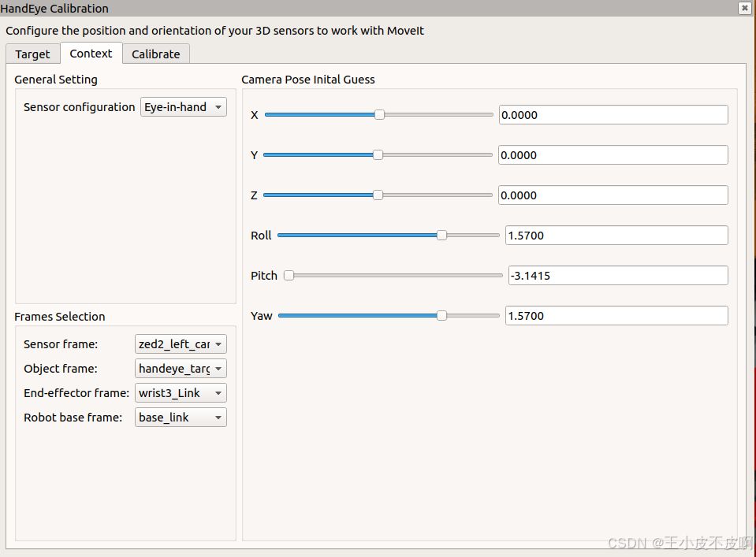Click the Roll value field showing 1.5700
756x557 pixels.
[616, 235]
